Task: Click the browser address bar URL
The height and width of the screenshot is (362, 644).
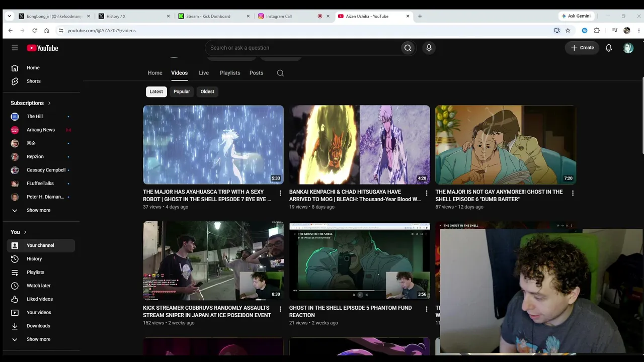Action: [102, 31]
